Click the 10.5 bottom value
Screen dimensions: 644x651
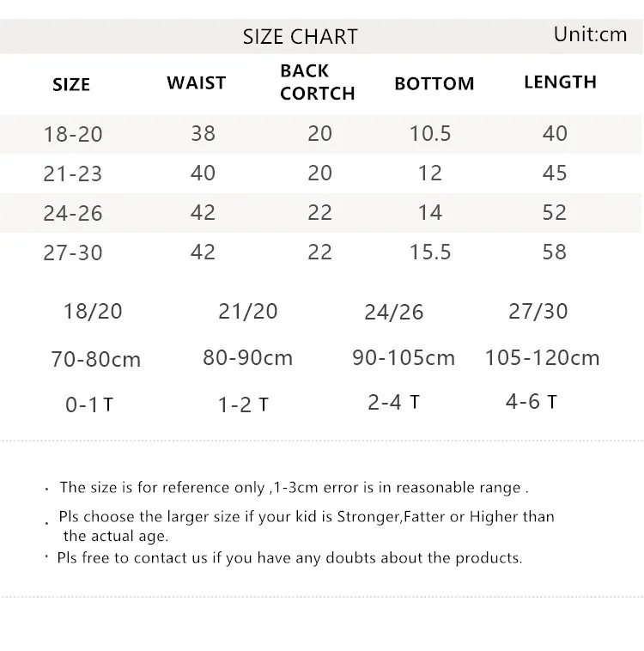(x=430, y=134)
